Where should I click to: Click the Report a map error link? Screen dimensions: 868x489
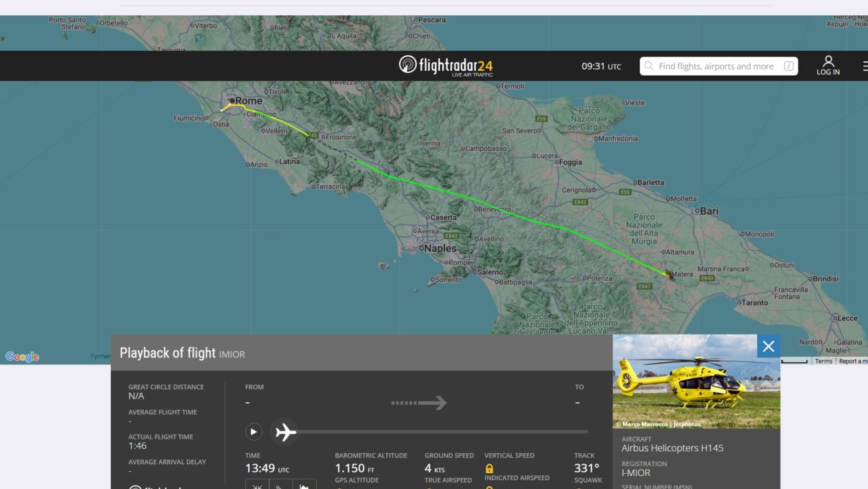(853, 361)
